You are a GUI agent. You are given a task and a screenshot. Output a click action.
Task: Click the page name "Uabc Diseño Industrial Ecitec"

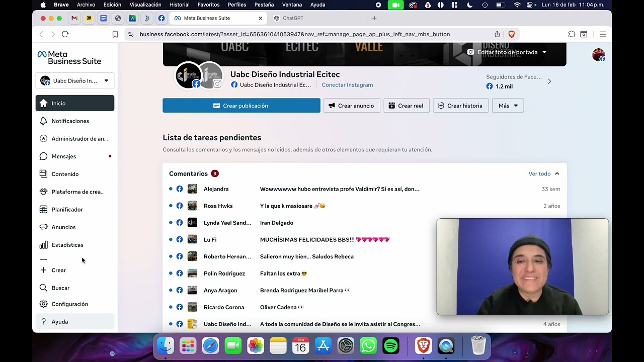coord(285,74)
